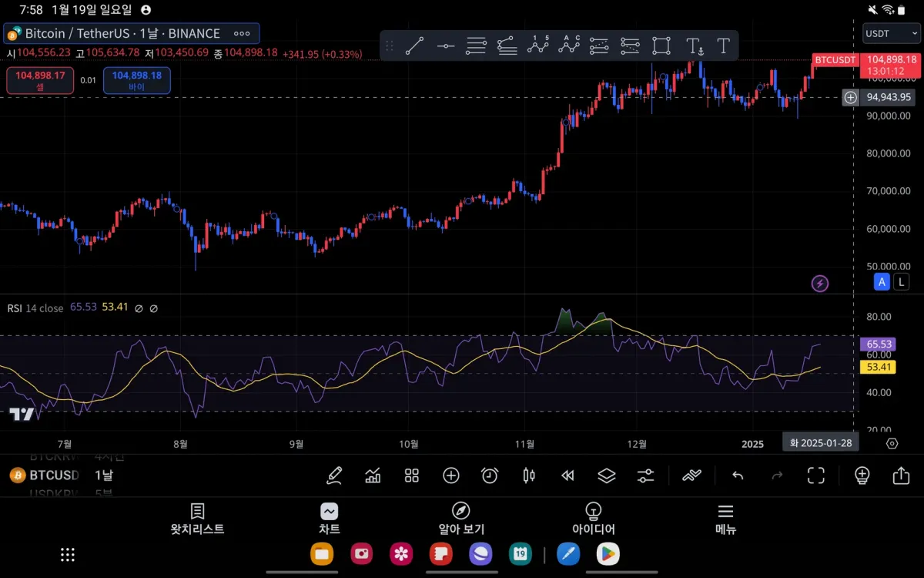The height and width of the screenshot is (578, 924).
Task: Tap the blue 바이 buy price button
Action: (x=137, y=80)
